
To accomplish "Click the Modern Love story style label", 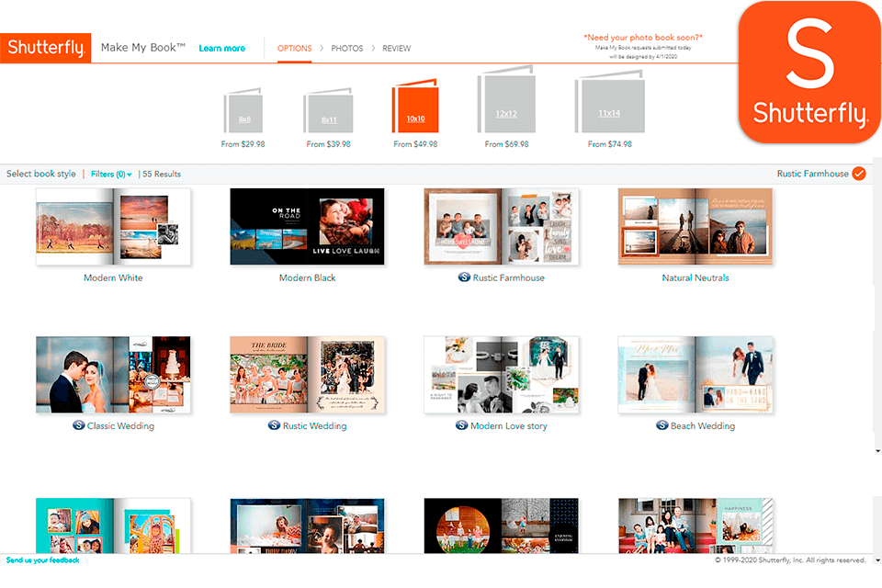I will tap(508, 426).
